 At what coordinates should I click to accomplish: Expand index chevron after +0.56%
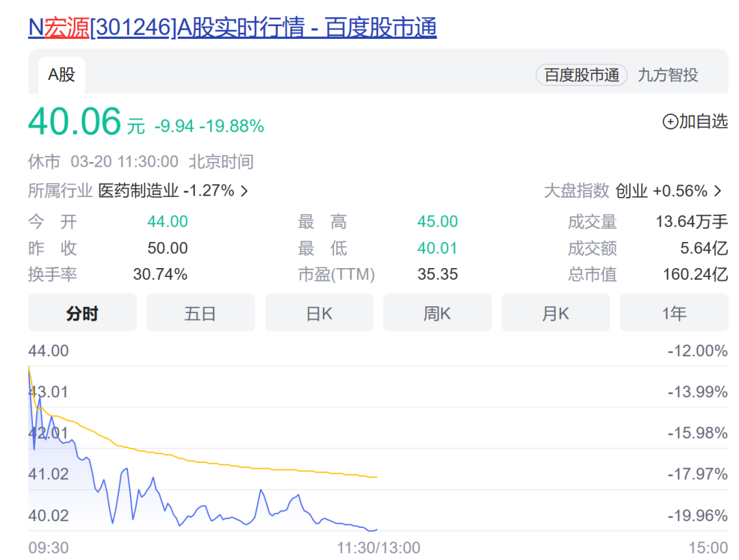[717, 191]
